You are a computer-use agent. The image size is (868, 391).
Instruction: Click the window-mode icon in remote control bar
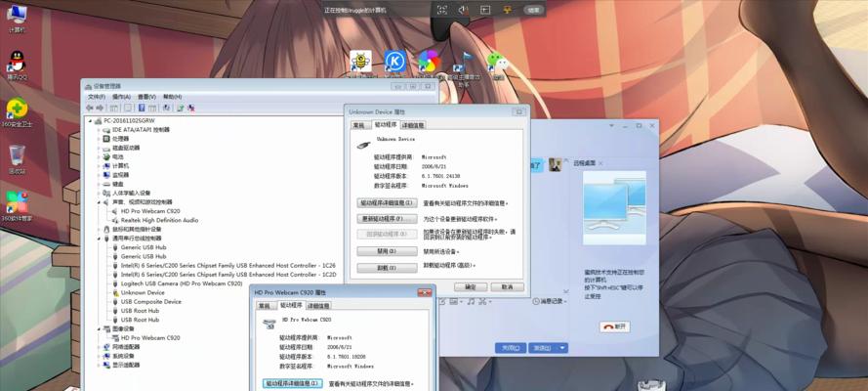tap(485, 10)
